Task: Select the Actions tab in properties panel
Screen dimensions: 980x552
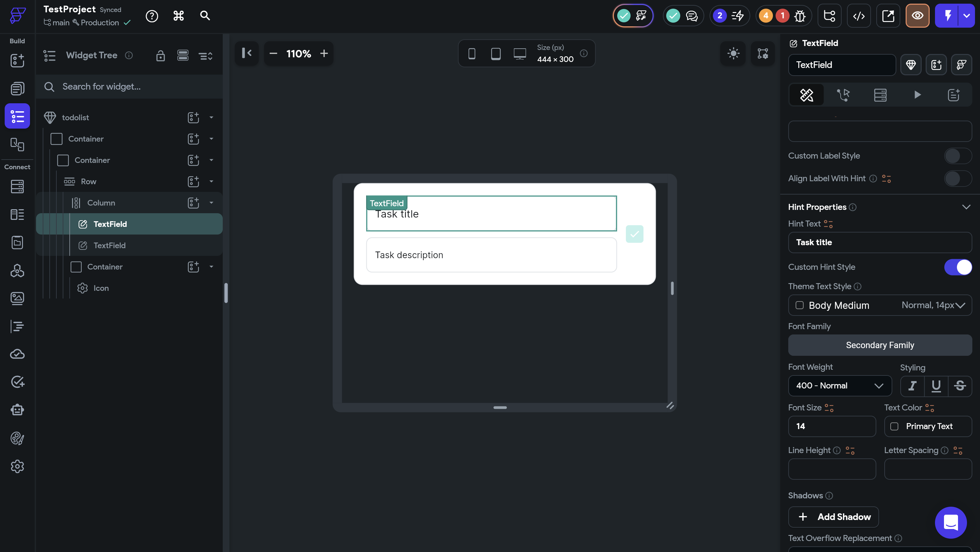Action: pos(843,95)
